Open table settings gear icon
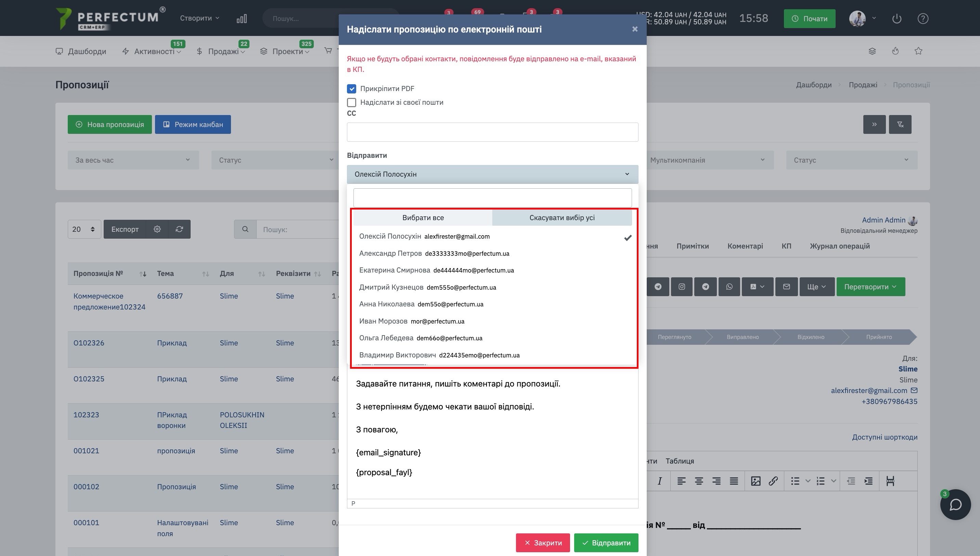The height and width of the screenshot is (556, 980). (x=157, y=229)
